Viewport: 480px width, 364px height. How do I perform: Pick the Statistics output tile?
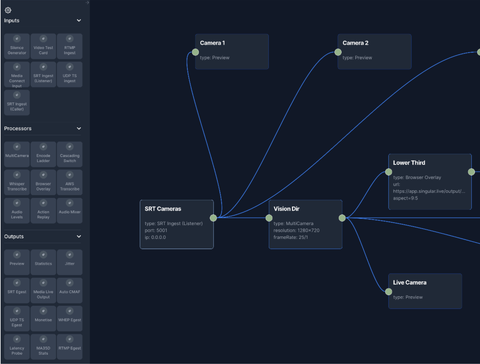click(x=43, y=262)
